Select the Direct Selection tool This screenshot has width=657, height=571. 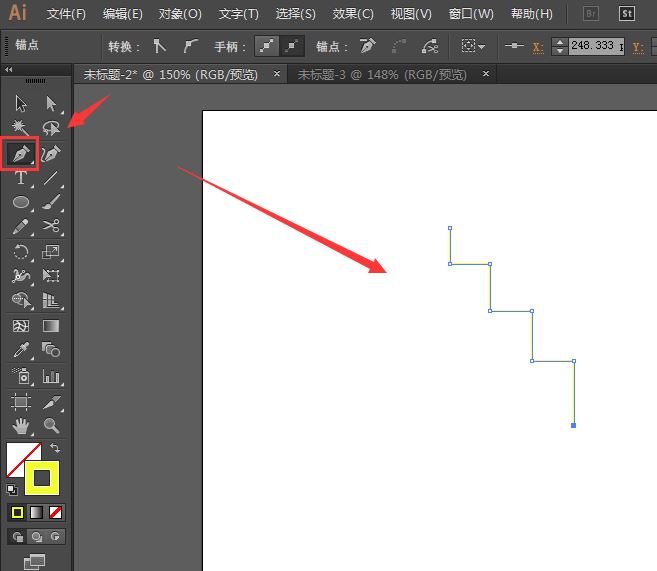click(51, 103)
